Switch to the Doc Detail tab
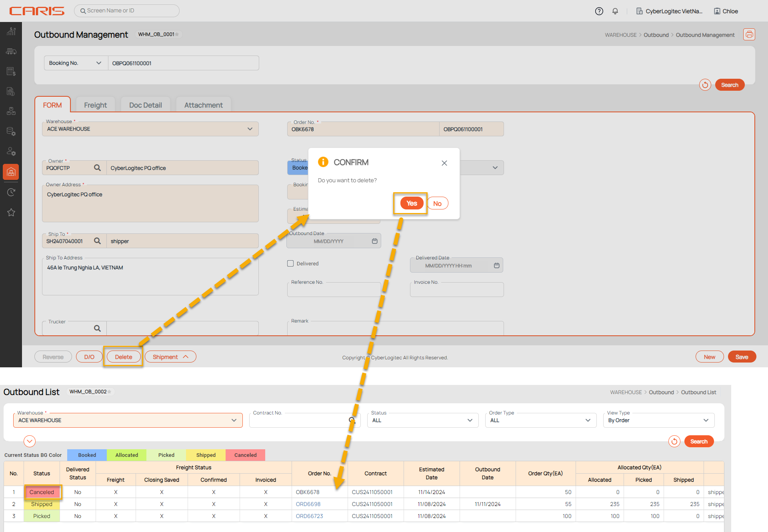This screenshot has width=768, height=532. [146, 105]
